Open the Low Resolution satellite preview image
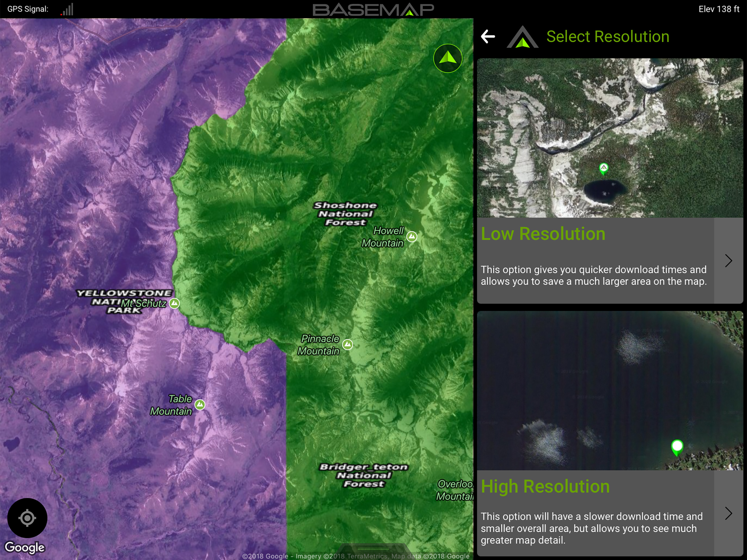This screenshot has width=747, height=560. [x=610, y=138]
